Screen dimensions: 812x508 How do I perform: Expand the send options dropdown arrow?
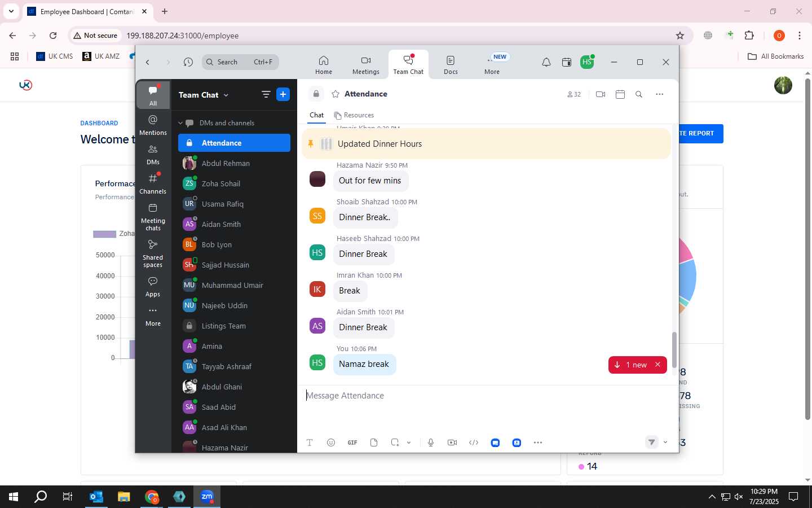[665, 442]
